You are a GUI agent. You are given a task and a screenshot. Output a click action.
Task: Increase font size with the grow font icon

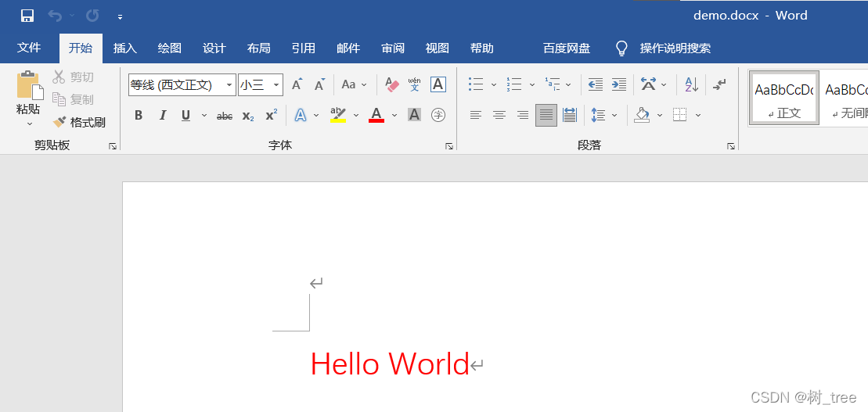[297, 84]
